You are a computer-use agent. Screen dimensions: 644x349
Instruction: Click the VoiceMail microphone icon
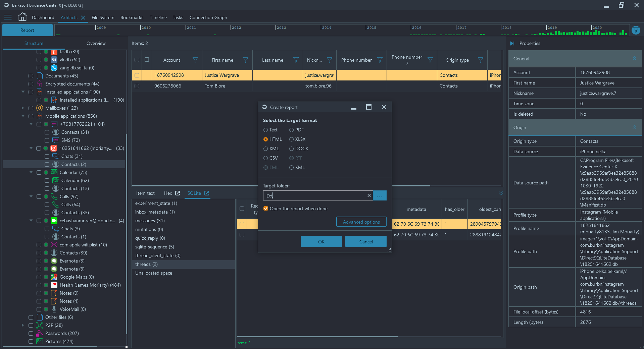(x=54, y=309)
